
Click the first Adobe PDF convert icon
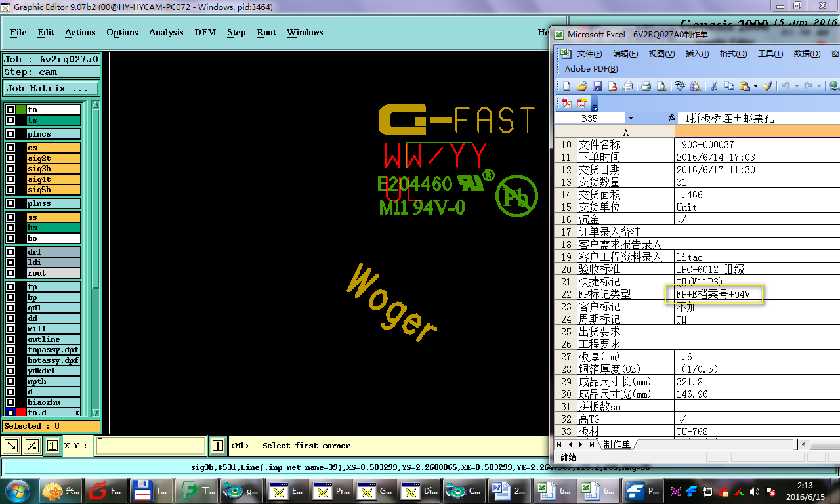coord(566,103)
